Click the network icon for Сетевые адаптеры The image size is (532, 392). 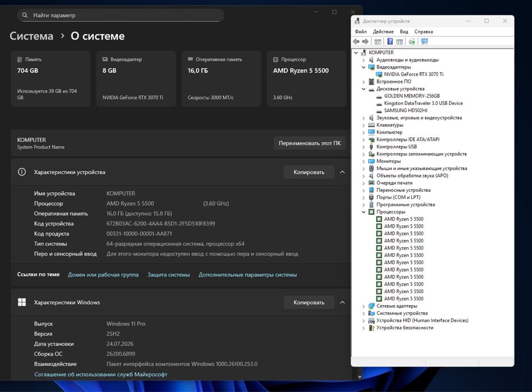[371, 306]
